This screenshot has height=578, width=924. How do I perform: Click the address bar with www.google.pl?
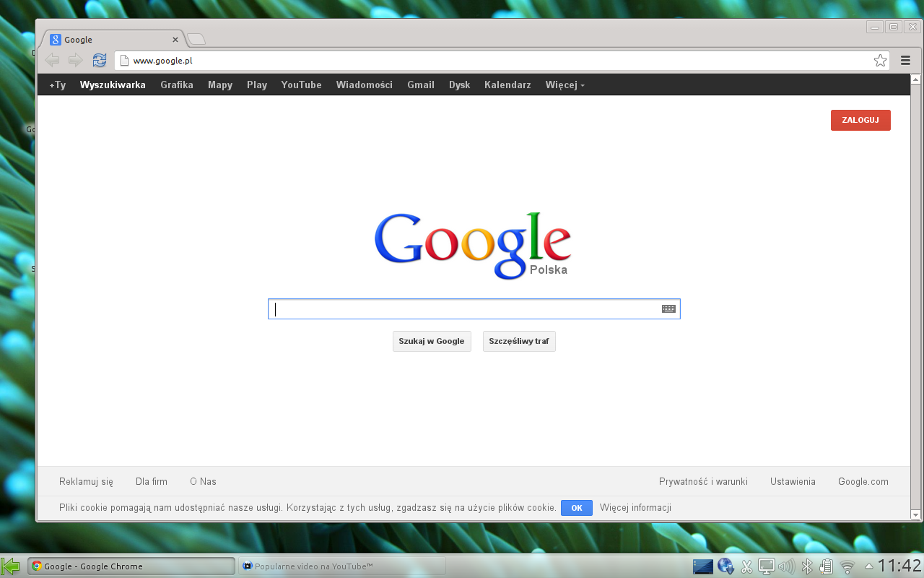pyautogui.click(x=502, y=61)
